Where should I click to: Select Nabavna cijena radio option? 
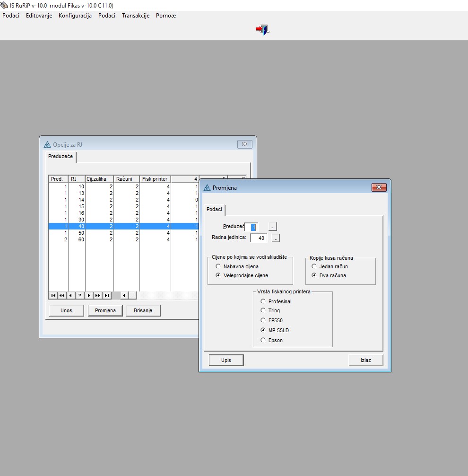[218, 266]
